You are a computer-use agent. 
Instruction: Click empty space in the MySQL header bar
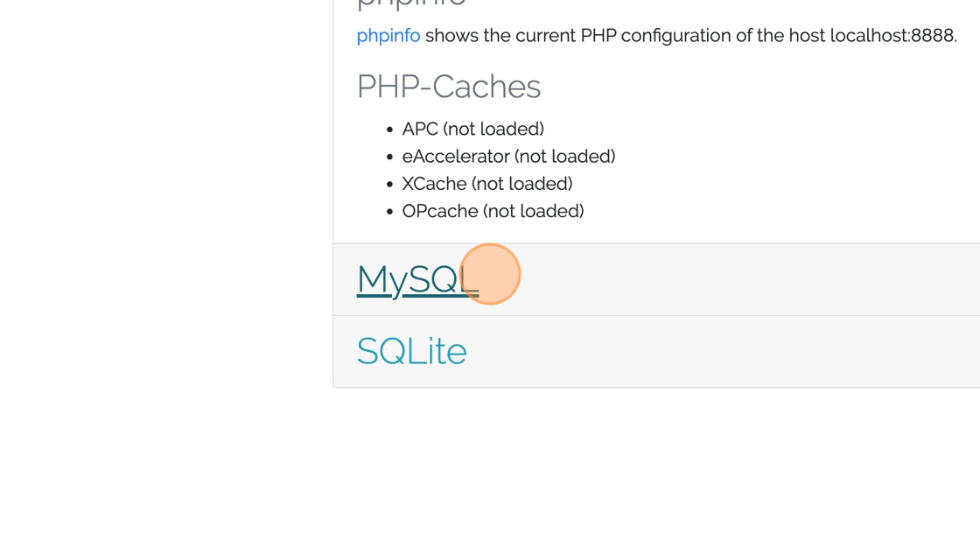(744, 279)
